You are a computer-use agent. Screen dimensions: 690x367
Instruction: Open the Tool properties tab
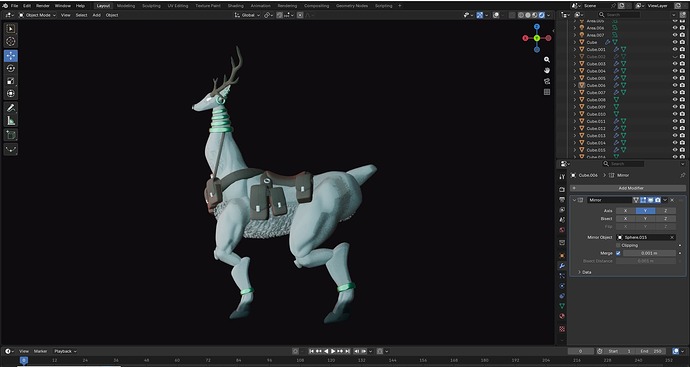[562, 176]
